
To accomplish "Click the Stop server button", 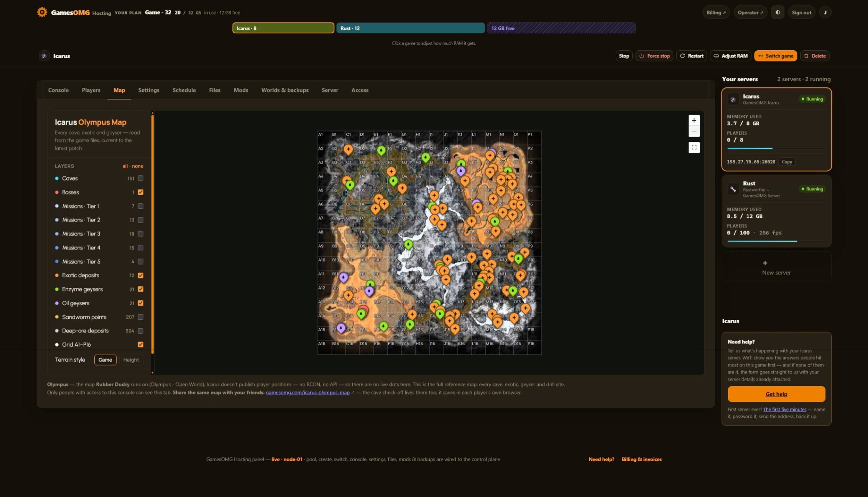I will 624,56.
